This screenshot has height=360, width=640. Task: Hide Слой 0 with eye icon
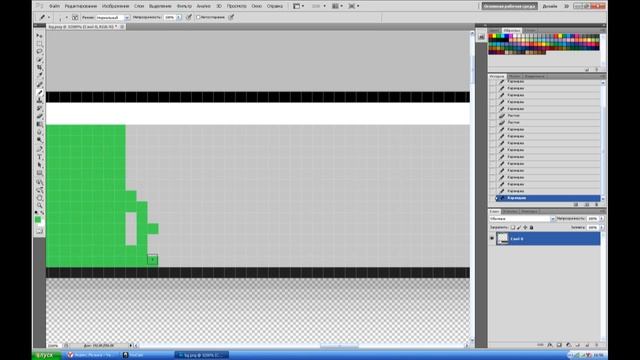492,238
